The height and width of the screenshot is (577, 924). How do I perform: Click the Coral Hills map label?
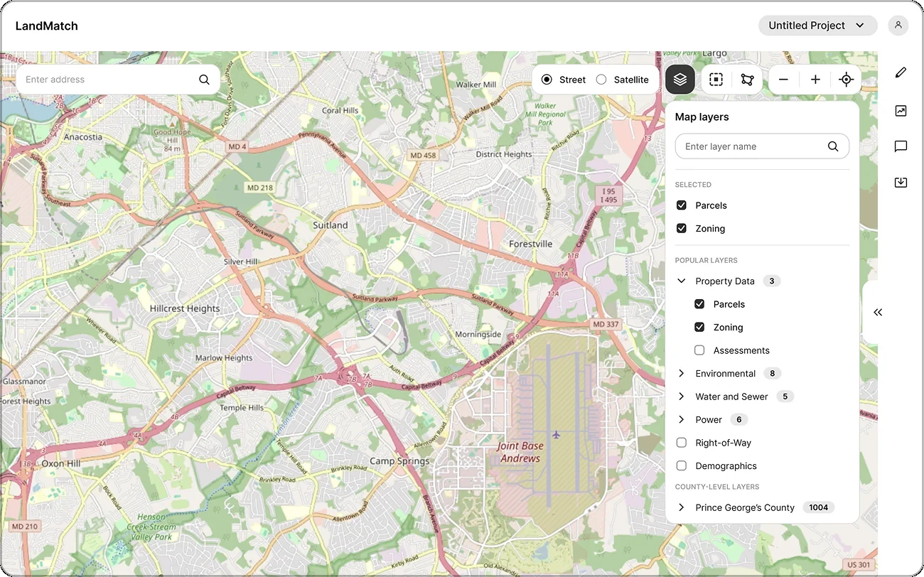tap(340, 111)
